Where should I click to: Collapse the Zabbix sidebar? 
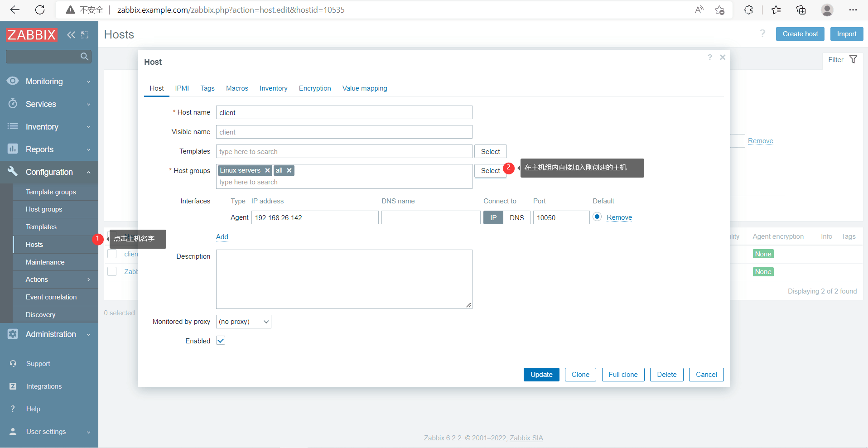coord(71,35)
